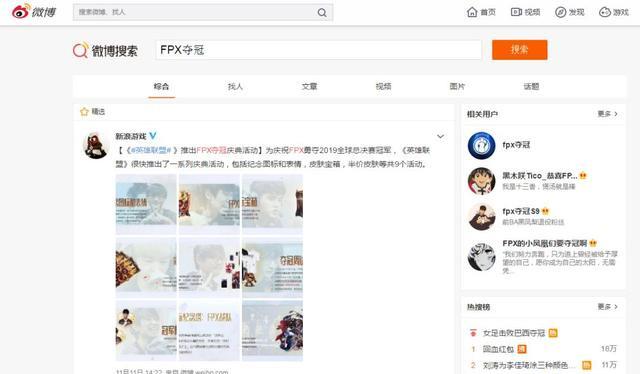Viewport: 640px width, 374px height.
Task: Switch to the 视频 results tab
Action: [x=383, y=86]
